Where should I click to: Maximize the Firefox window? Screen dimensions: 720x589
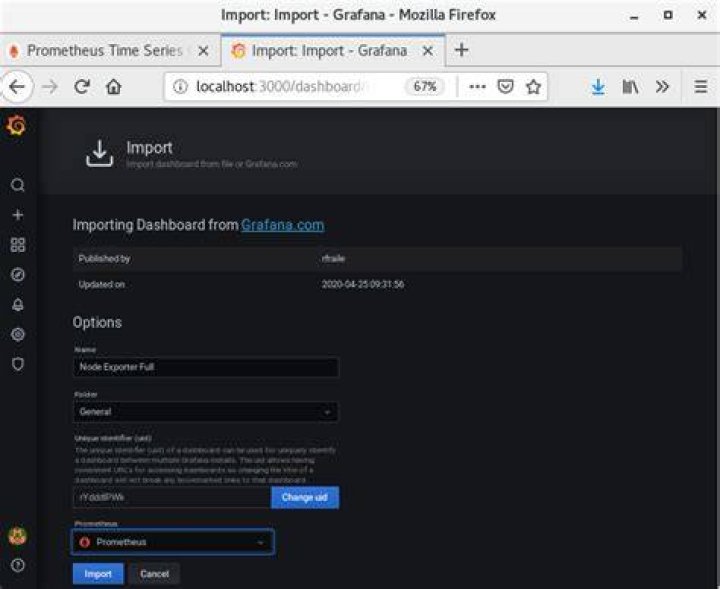click(x=668, y=15)
